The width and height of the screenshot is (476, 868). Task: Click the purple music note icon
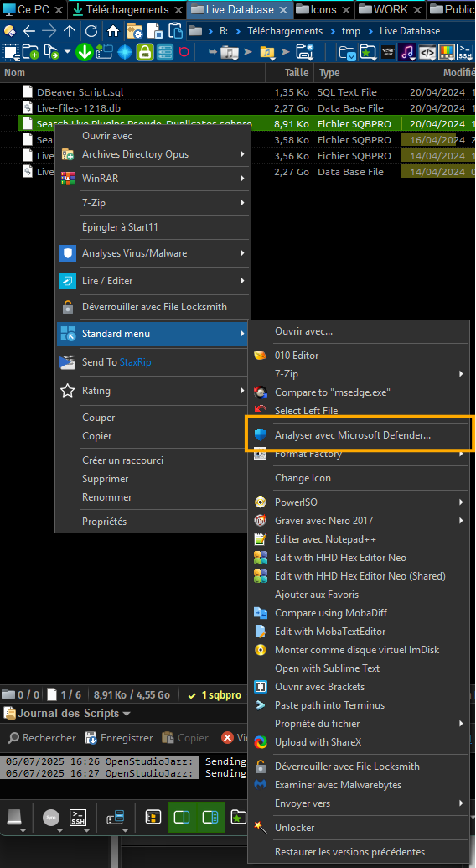tap(407, 52)
